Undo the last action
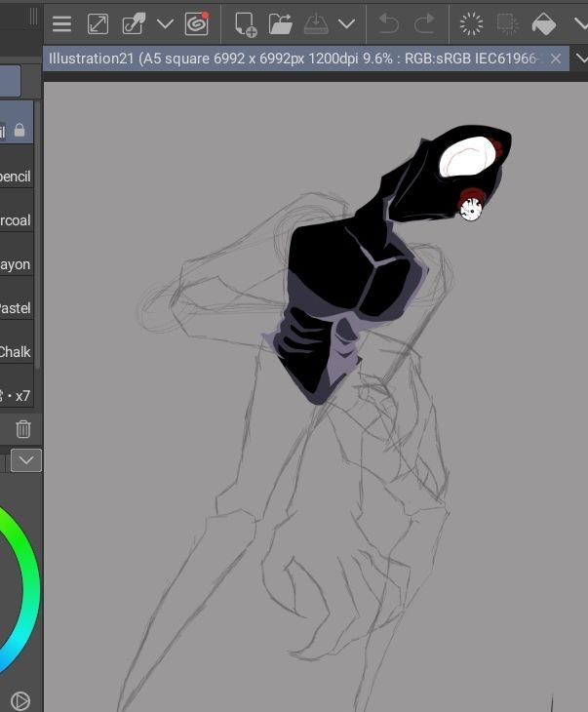Viewport: 588px width, 712px height. pyautogui.click(x=389, y=23)
